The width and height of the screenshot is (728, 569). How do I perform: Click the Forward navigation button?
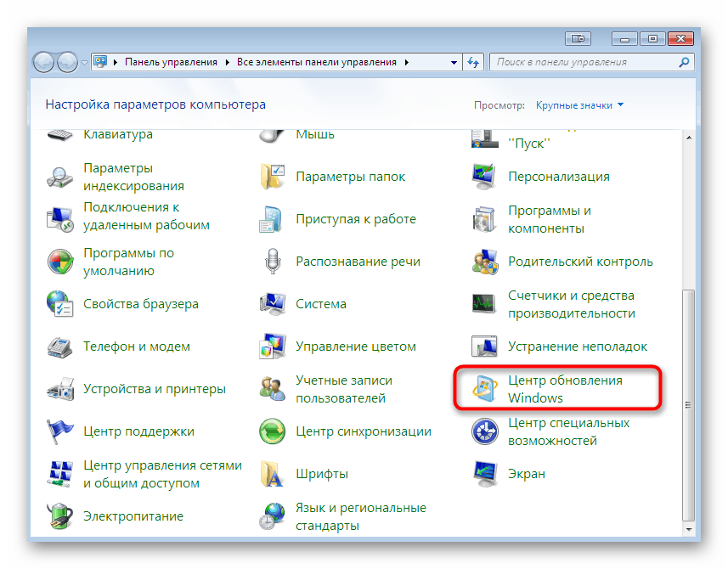tap(67, 62)
